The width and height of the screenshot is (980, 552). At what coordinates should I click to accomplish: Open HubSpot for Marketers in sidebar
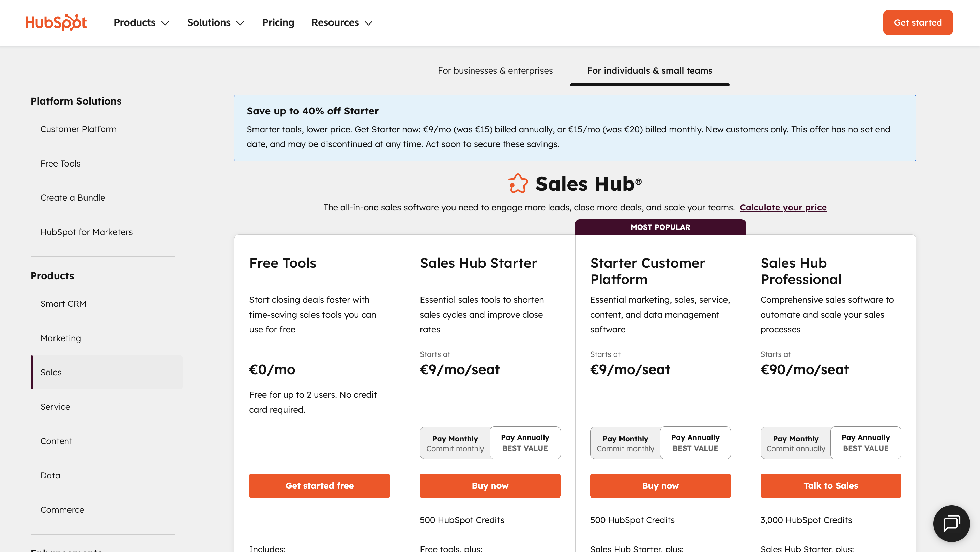86,232
